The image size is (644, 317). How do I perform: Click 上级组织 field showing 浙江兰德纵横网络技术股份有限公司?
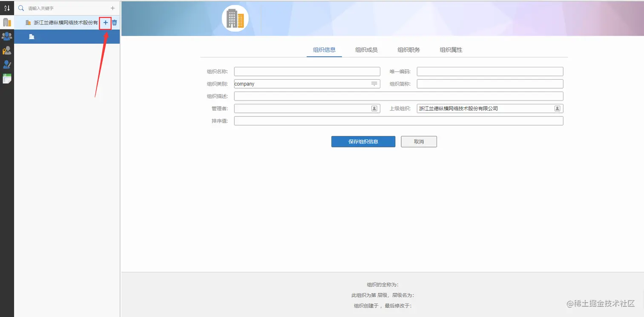click(490, 109)
